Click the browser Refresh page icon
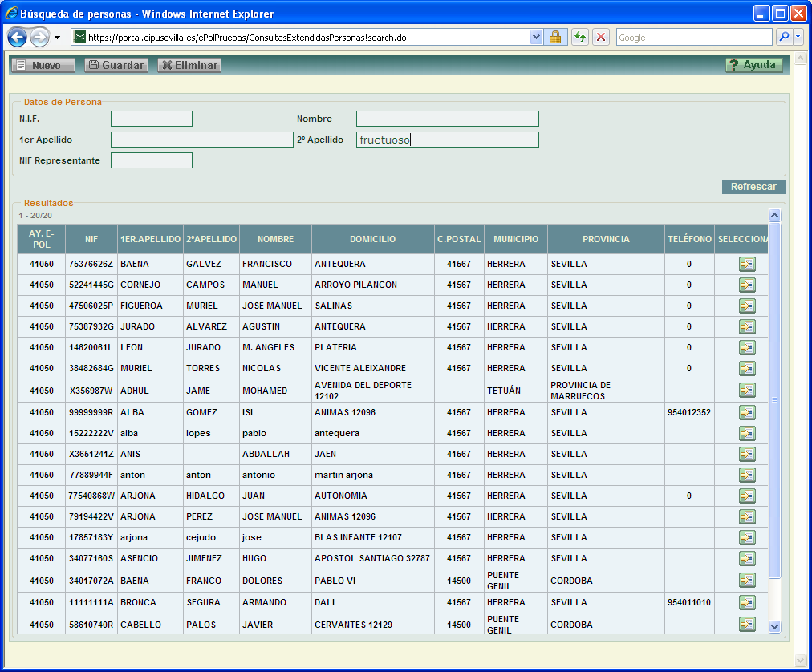The width and height of the screenshot is (812, 672). pyautogui.click(x=579, y=38)
